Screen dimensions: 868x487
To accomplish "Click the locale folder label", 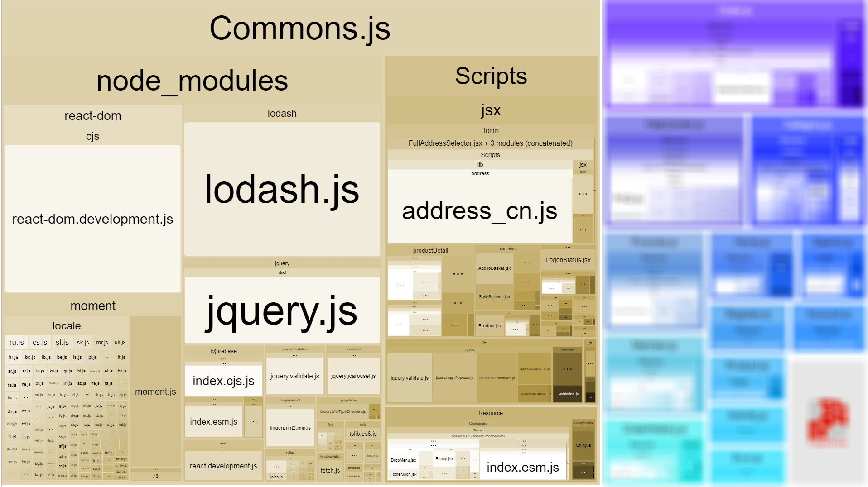I will [x=67, y=326].
